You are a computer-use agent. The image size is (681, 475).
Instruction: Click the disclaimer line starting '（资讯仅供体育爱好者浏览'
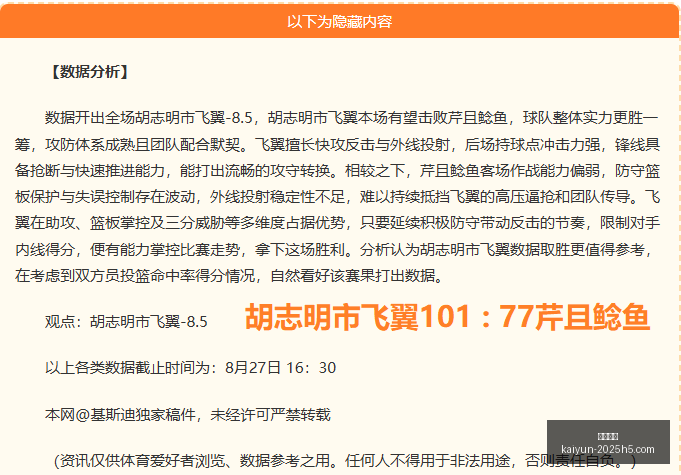(345, 461)
